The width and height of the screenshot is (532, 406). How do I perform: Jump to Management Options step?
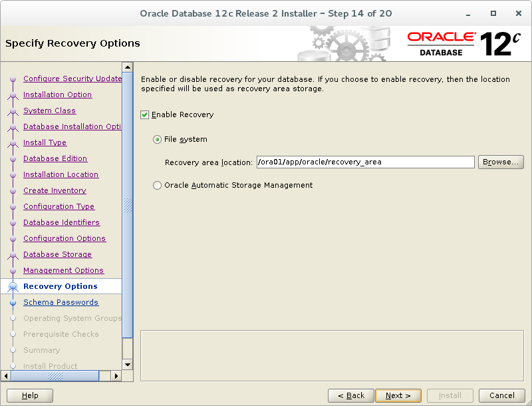(63, 270)
